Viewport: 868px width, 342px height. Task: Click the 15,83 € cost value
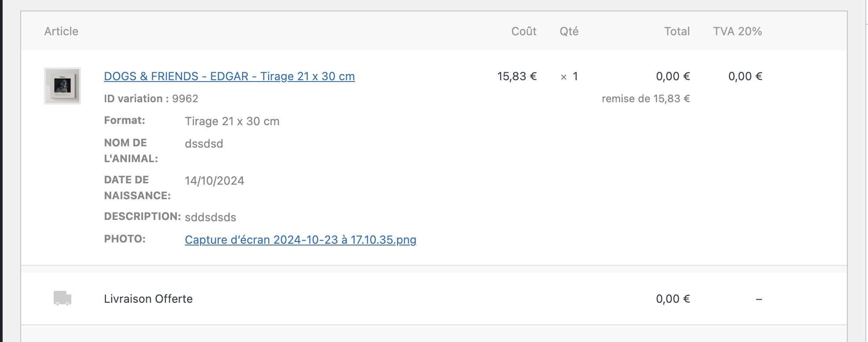pos(517,76)
